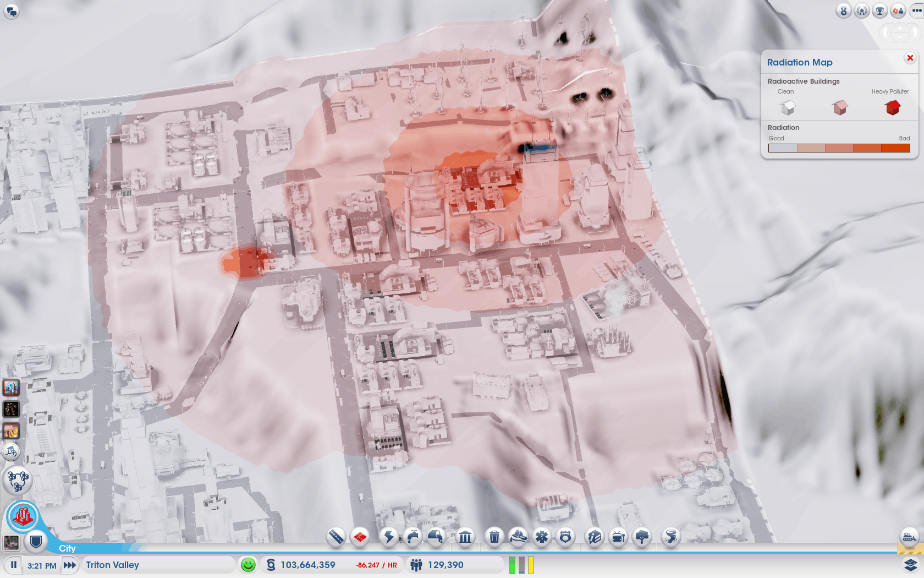Open the Waste Disposal trash menu
This screenshot has height=578, width=924.
pyautogui.click(x=494, y=536)
